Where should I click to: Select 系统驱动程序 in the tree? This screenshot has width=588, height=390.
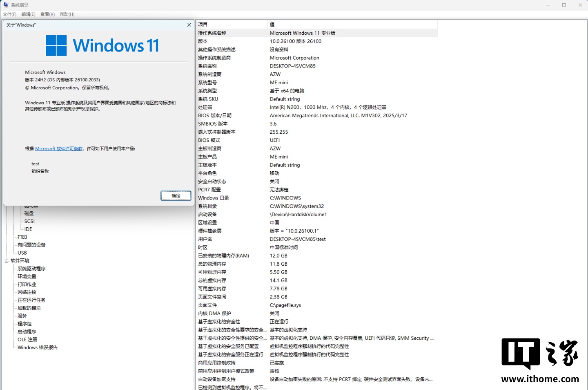point(31,269)
